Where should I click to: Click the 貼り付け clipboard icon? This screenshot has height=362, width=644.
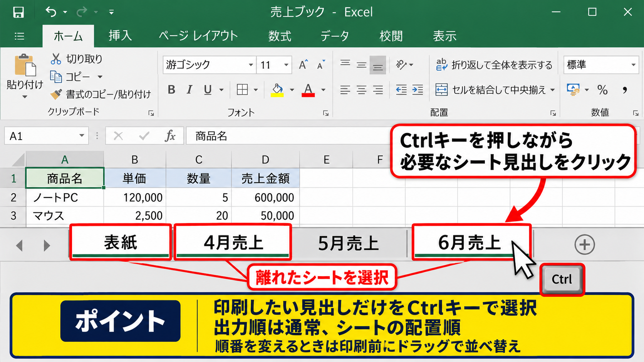[25, 65]
